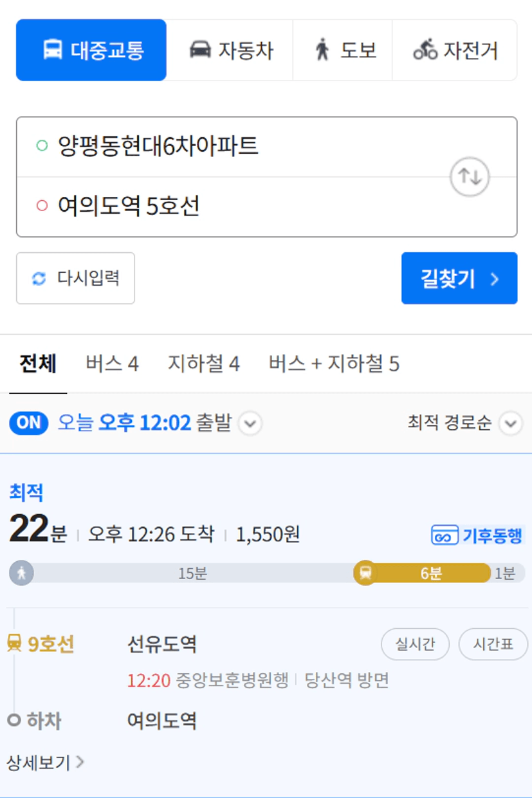532x798 pixels.
Task: Swap origin and destination with arrows icon
Action: click(x=470, y=176)
